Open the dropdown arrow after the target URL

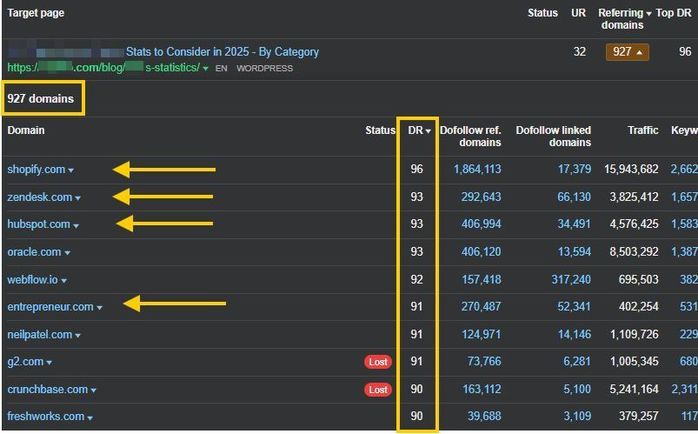205,69
